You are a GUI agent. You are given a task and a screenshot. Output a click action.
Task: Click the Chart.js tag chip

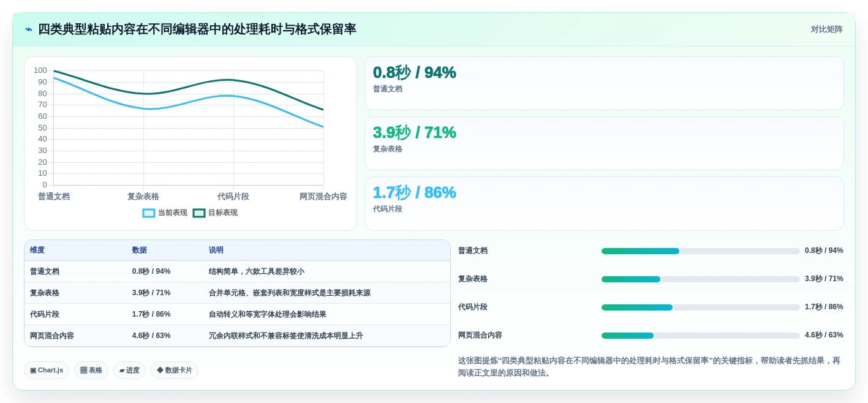click(47, 370)
